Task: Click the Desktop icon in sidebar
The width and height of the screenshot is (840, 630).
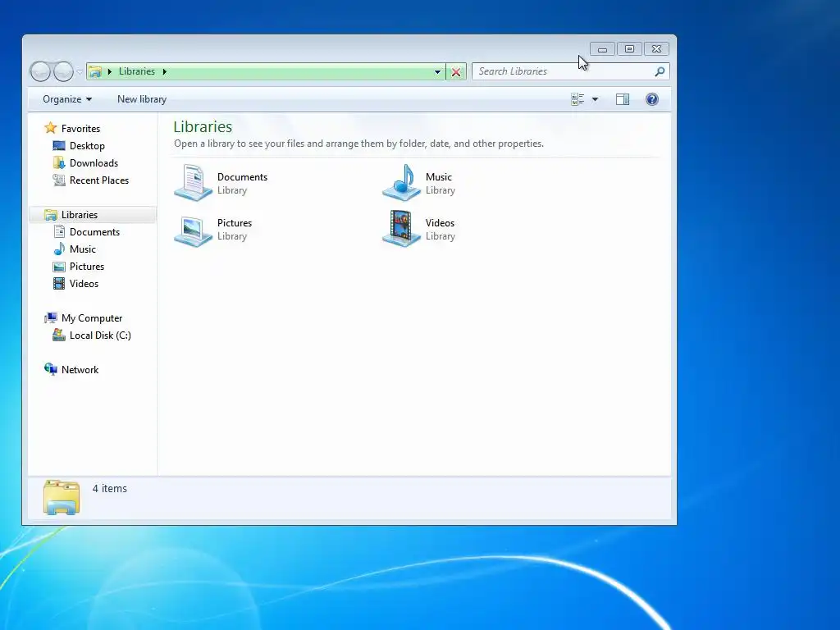Action: (x=59, y=146)
